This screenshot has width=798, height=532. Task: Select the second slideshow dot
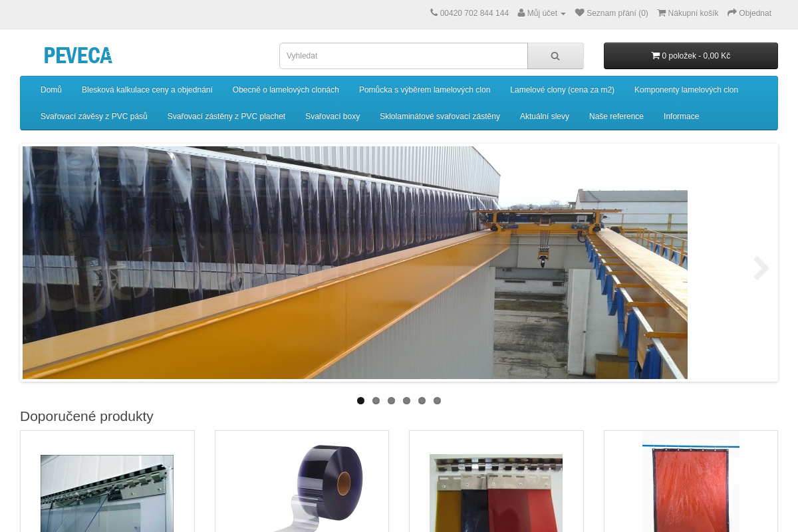[376, 400]
